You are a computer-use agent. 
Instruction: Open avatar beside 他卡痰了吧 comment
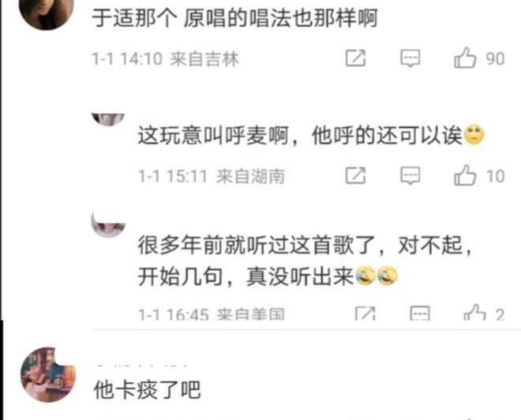click(48, 375)
